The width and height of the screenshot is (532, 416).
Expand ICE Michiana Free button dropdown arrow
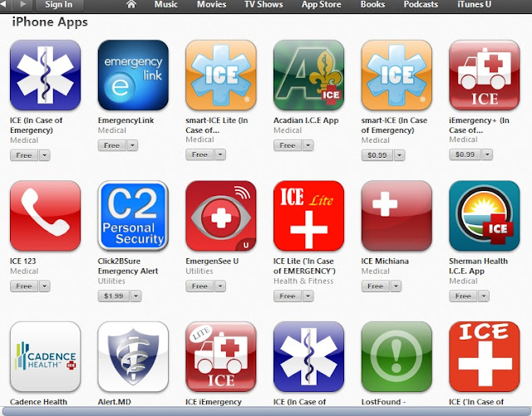click(x=396, y=286)
